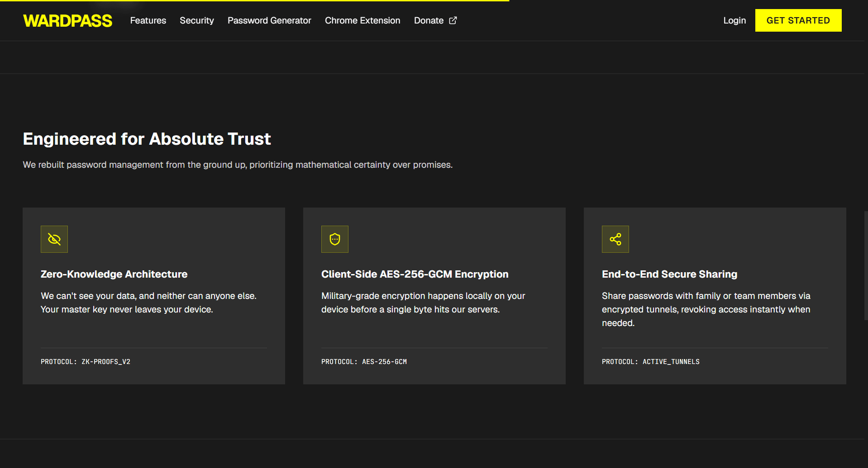Click the 'We can't see your data' description

pyautogui.click(x=148, y=303)
